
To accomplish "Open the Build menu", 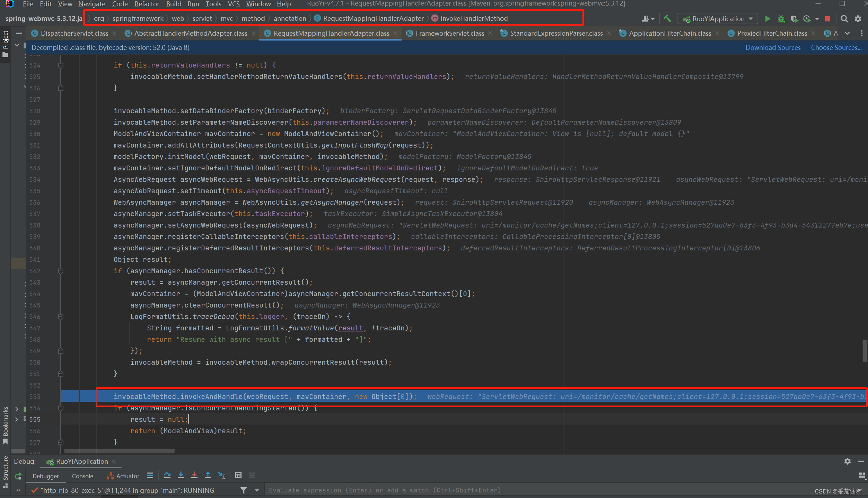I will pyautogui.click(x=174, y=4).
